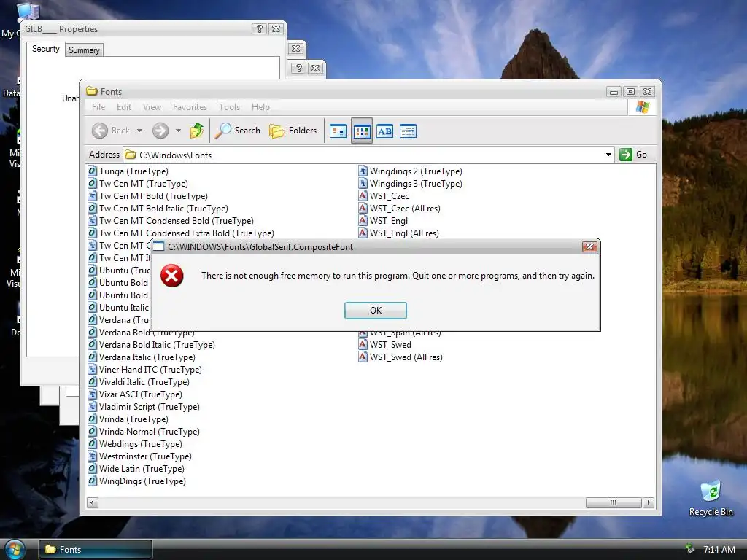Open the Edit menu
Screen dimensions: 747x560
click(x=124, y=107)
